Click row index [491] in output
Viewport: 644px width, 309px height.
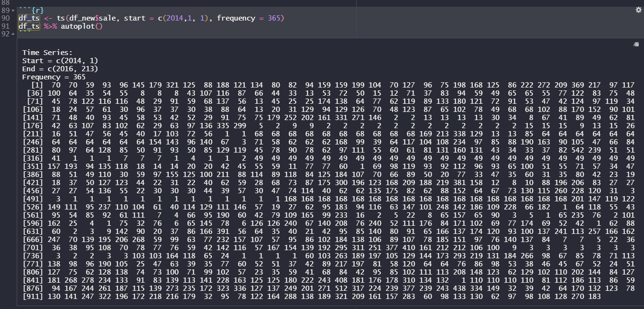pos(33,199)
